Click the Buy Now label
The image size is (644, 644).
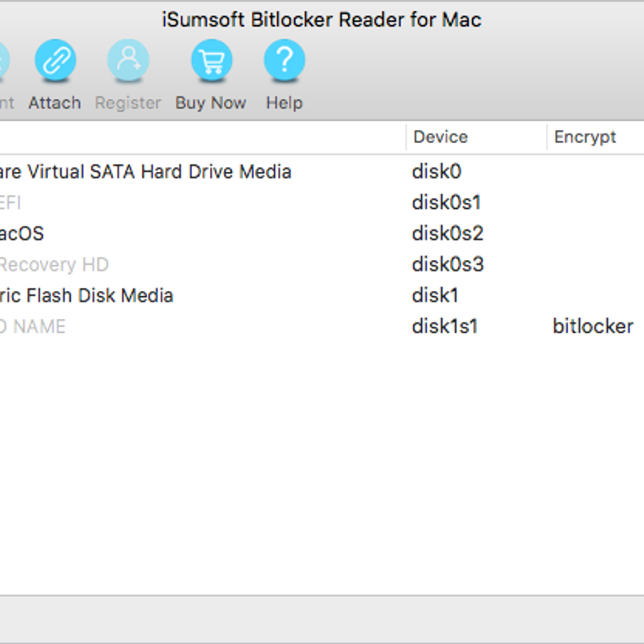coord(210,103)
